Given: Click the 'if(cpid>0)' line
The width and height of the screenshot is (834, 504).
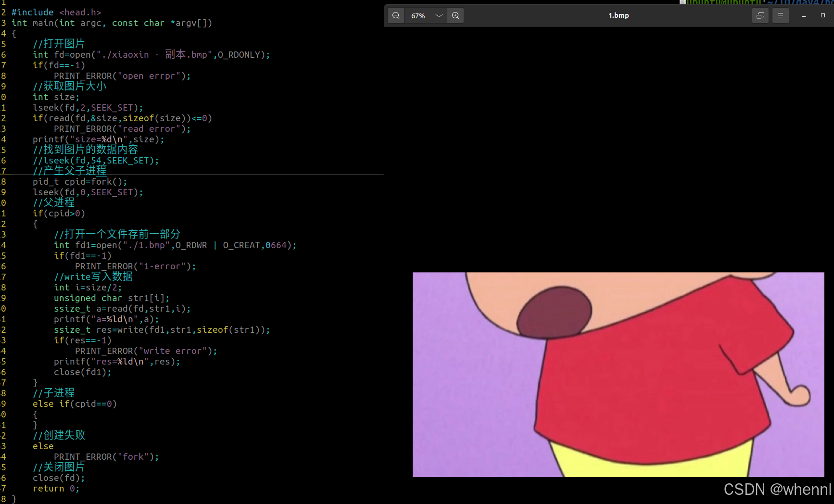Looking at the screenshot, I should pos(59,213).
